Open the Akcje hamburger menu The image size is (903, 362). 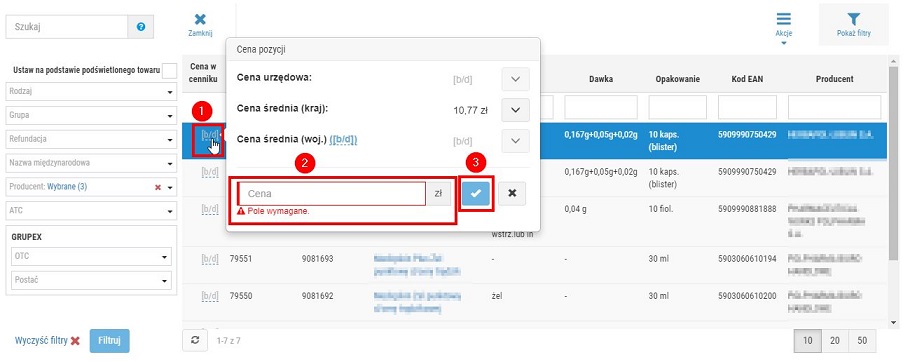(784, 20)
